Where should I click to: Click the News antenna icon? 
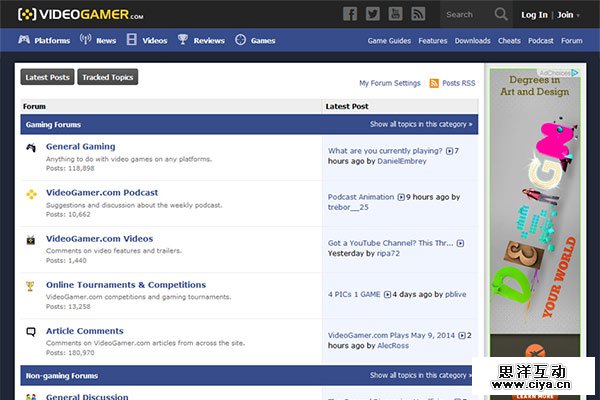(x=85, y=39)
